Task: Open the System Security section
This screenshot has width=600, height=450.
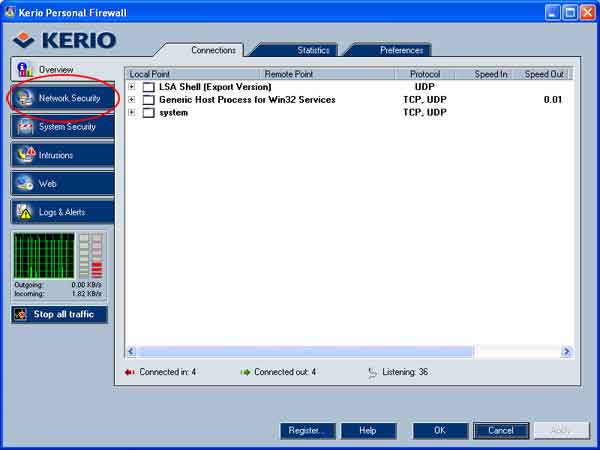Action: tap(63, 127)
